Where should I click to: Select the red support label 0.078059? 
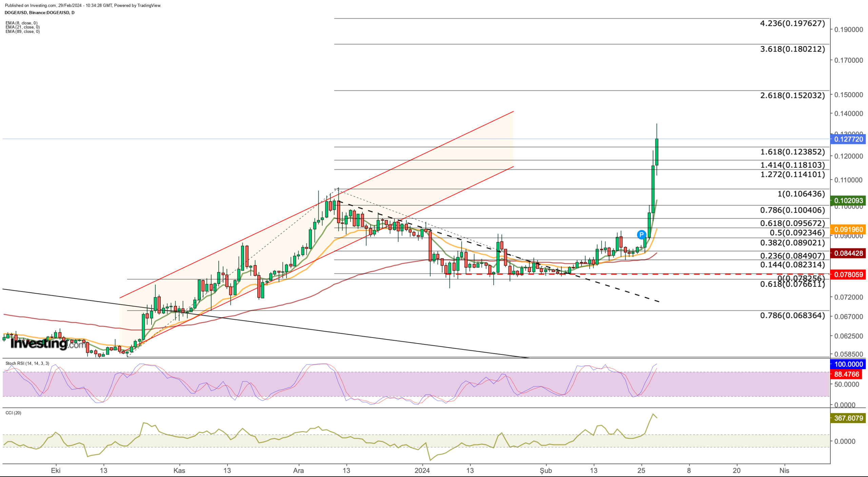click(x=848, y=274)
